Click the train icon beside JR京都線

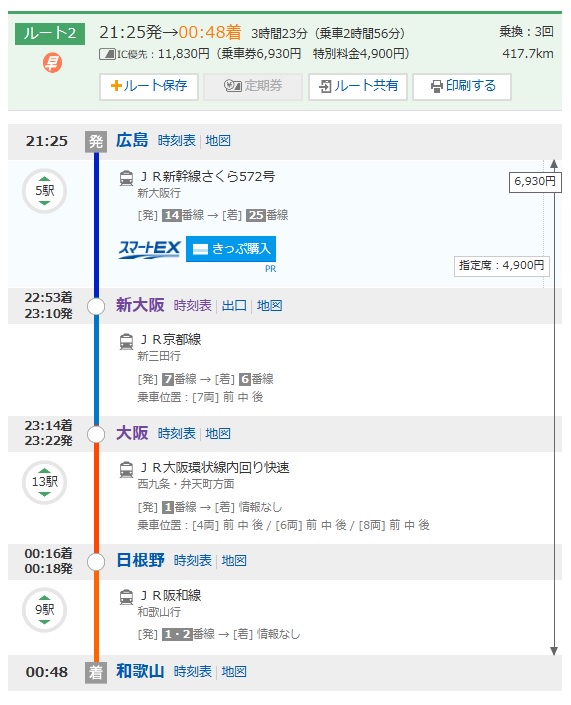(126, 341)
